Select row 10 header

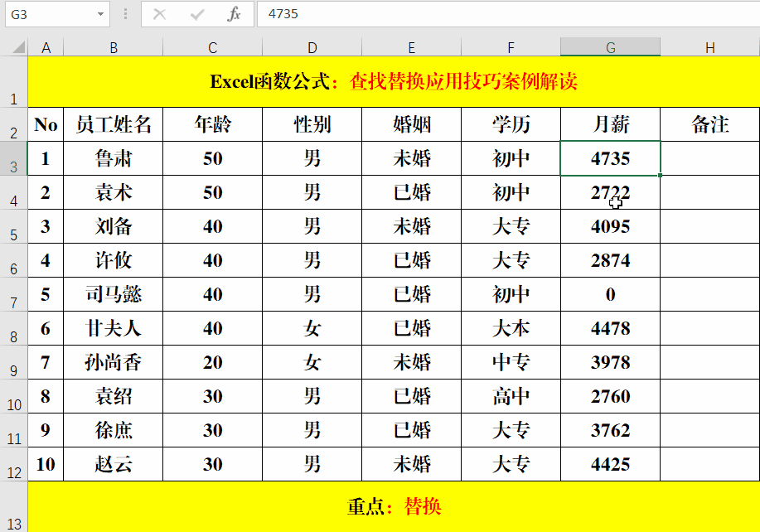pyautogui.click(x=13, y=396)
